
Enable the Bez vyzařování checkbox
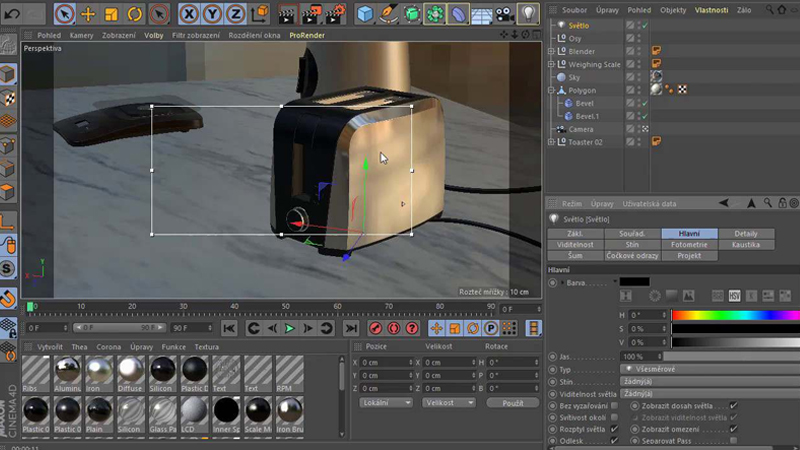click(614, 405)
